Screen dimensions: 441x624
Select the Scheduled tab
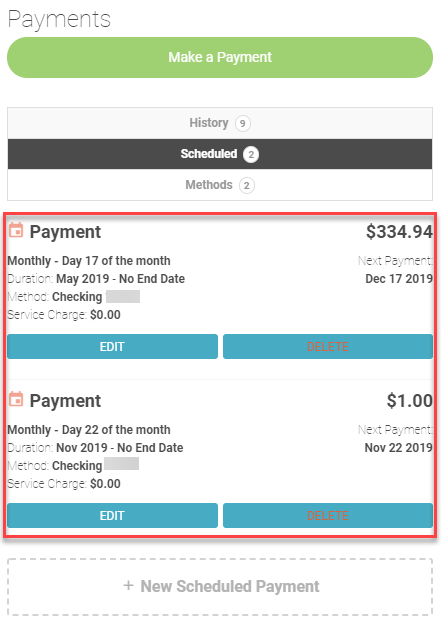click(x=220, y=154)
